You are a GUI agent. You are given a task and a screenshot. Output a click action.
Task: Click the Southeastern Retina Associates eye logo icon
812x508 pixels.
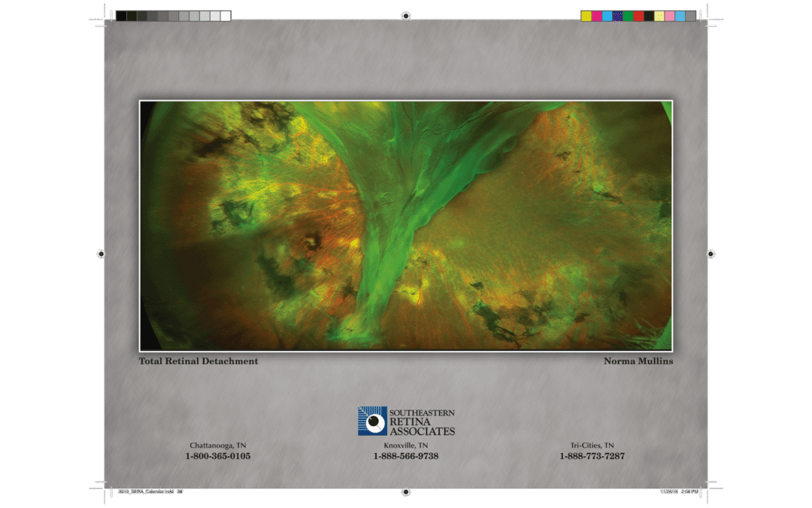[372, 421]
